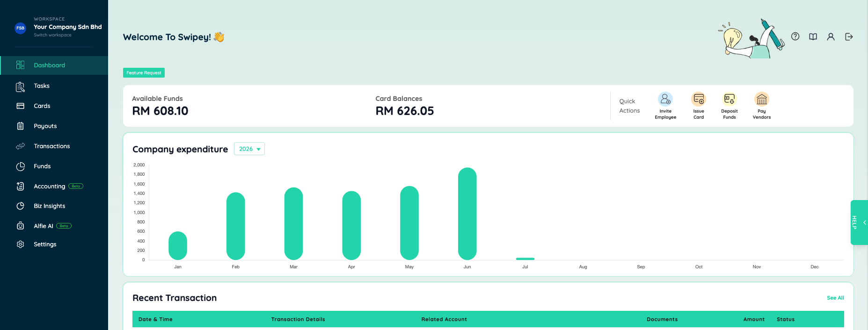The width and height of the screenshot is (868, 330).
Task: Click the Date & Time column header
Action: [155, 319]
